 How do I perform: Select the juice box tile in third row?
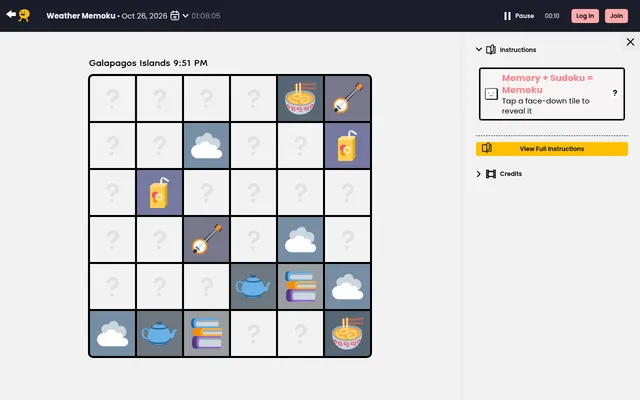(159, 193)
